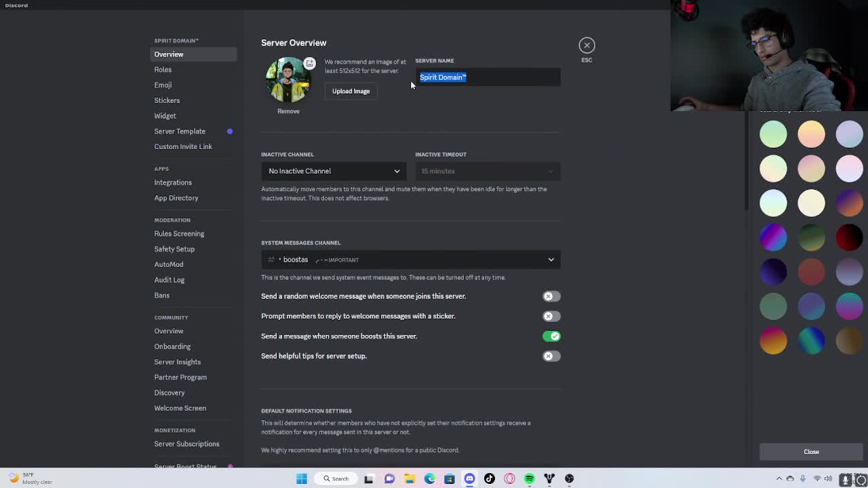Remove the server icon via Remove link

[x=288, y=111]
